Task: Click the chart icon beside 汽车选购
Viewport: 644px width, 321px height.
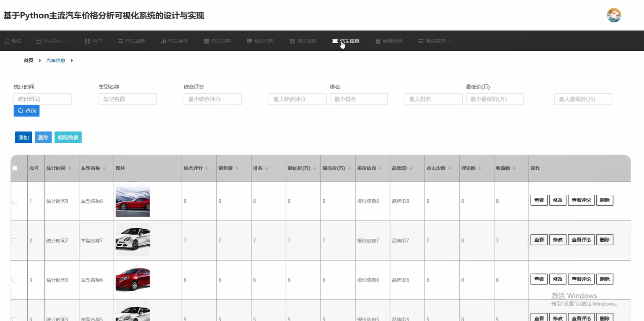Action: point(206,41)
